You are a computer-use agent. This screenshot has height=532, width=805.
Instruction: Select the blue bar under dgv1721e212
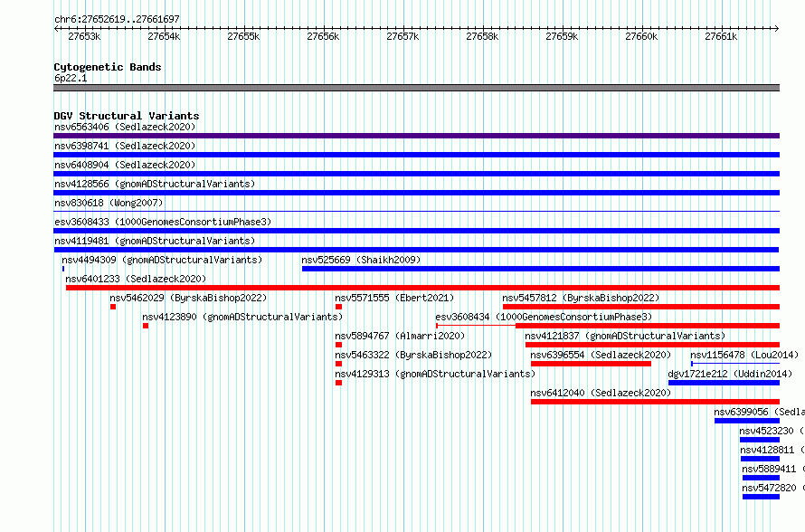tap(724, 383)
